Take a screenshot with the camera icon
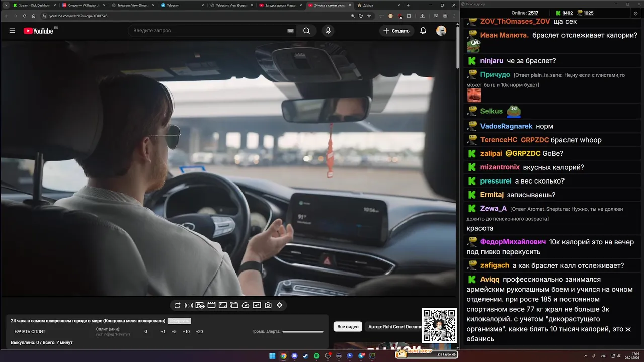This screenshot has width=644, height=362. click(268, 305)
